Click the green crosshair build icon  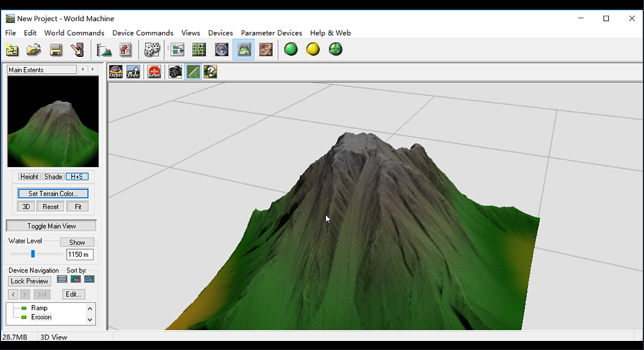336,50
